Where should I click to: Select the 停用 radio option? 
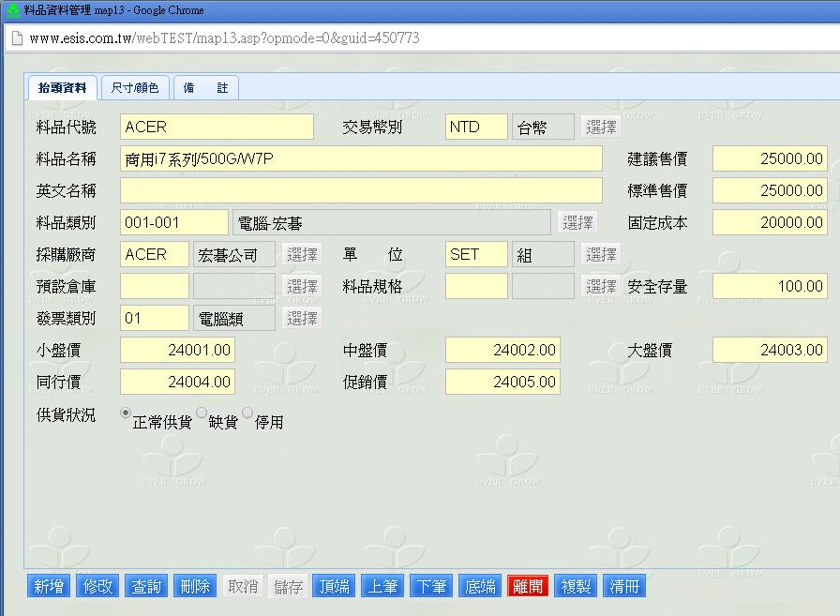(x=247, y=413)
